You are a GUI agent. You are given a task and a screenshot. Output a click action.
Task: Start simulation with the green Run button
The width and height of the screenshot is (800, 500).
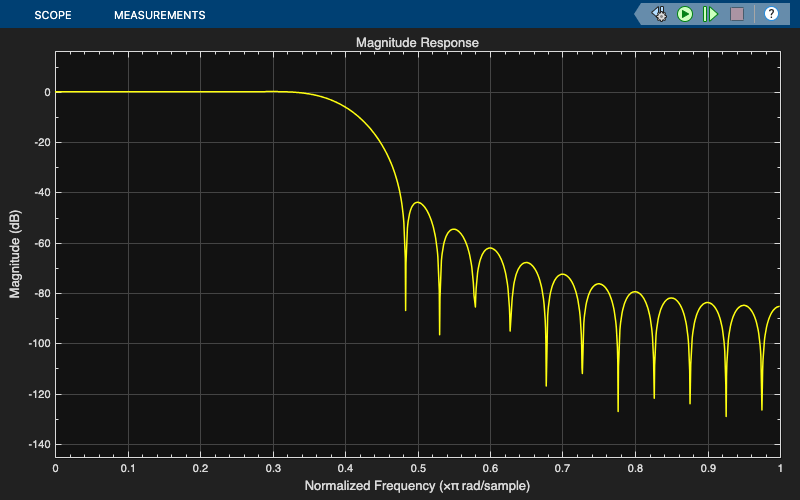click(x=685, y=14)
